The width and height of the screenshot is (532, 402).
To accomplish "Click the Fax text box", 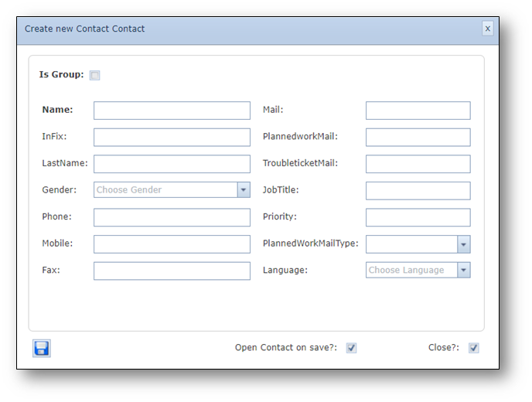I will click(x=172, y=271).
